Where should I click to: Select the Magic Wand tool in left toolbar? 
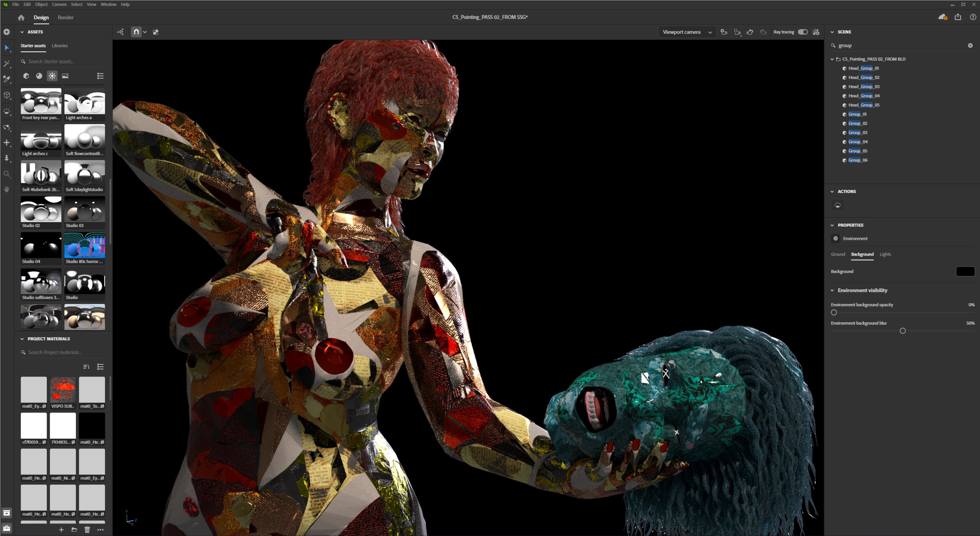point(7,64)
